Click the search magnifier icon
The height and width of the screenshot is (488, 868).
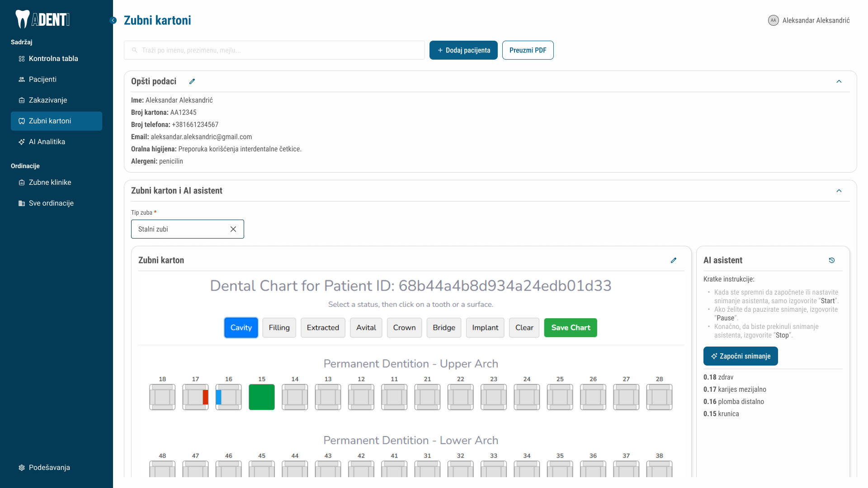pos(134,50)
